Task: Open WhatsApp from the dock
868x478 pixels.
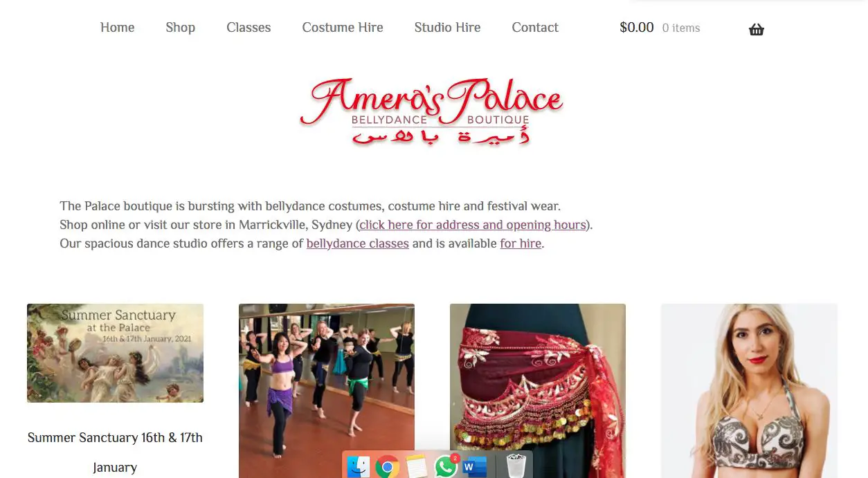Action: [x=446, y=467]
